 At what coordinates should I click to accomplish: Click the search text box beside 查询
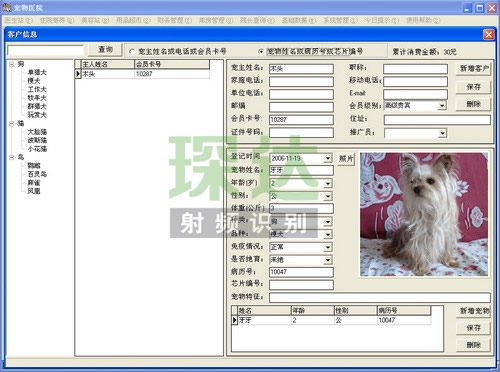click(x=45, y=51)
